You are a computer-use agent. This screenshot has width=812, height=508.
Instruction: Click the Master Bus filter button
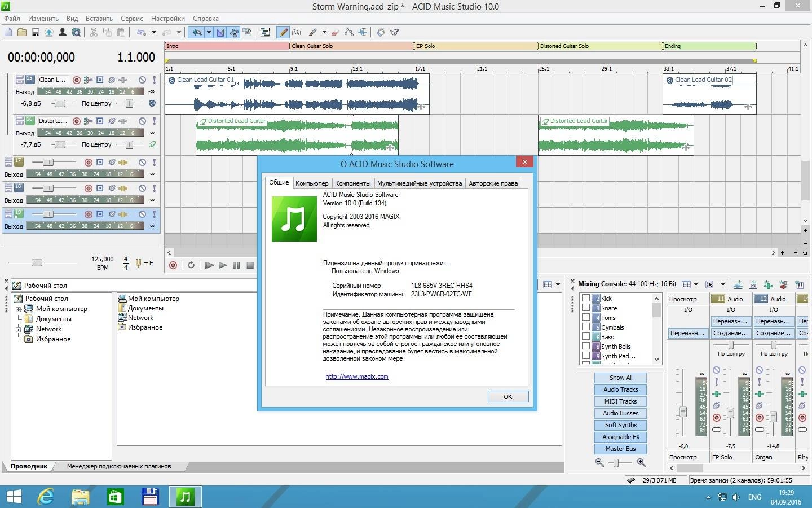[x=620, y=449]
